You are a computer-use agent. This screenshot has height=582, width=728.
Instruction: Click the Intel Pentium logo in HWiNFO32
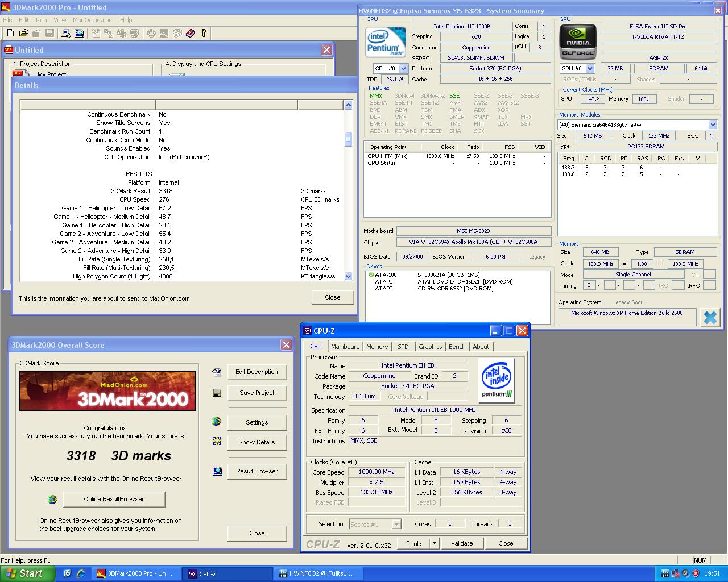coord(386,43)
